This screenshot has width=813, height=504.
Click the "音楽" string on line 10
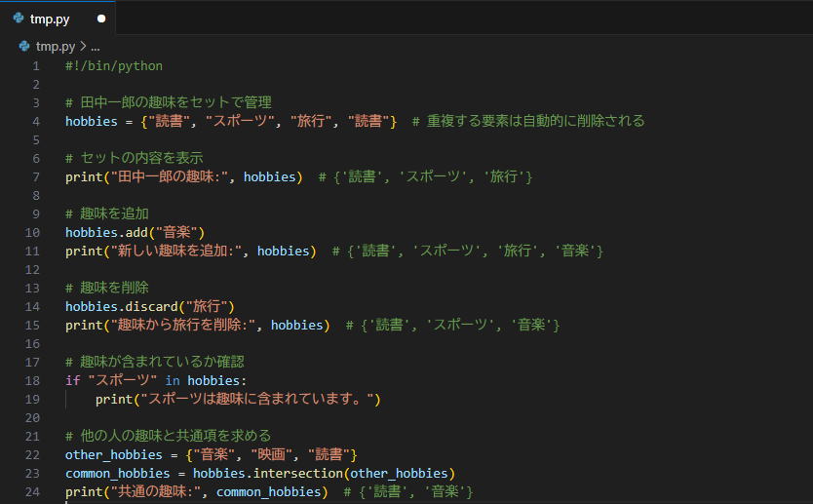[x=176, y=232]
